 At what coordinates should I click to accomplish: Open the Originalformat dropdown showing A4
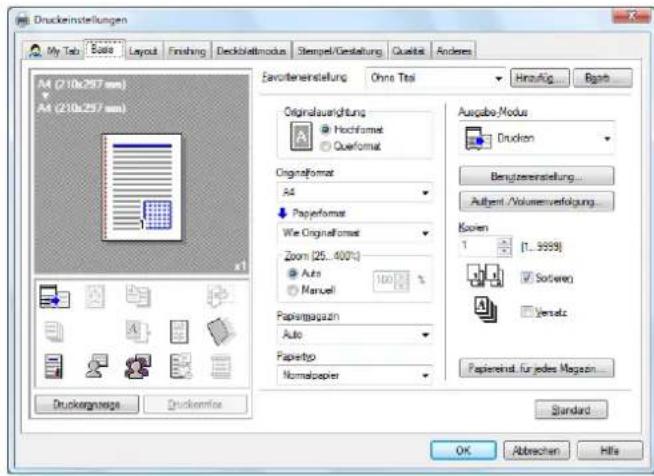[x=355, y=192]
